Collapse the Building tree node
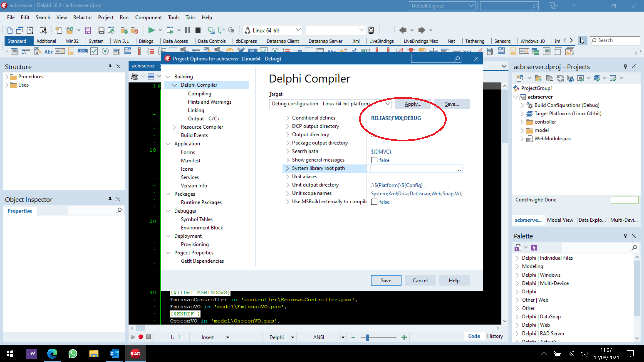 pyautogui.click(x=168, y=77)
